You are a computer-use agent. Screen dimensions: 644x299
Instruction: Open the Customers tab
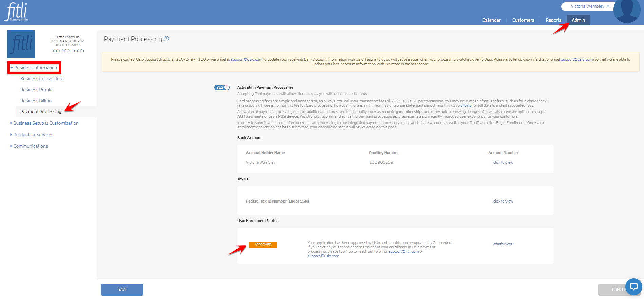click(523, 20)
